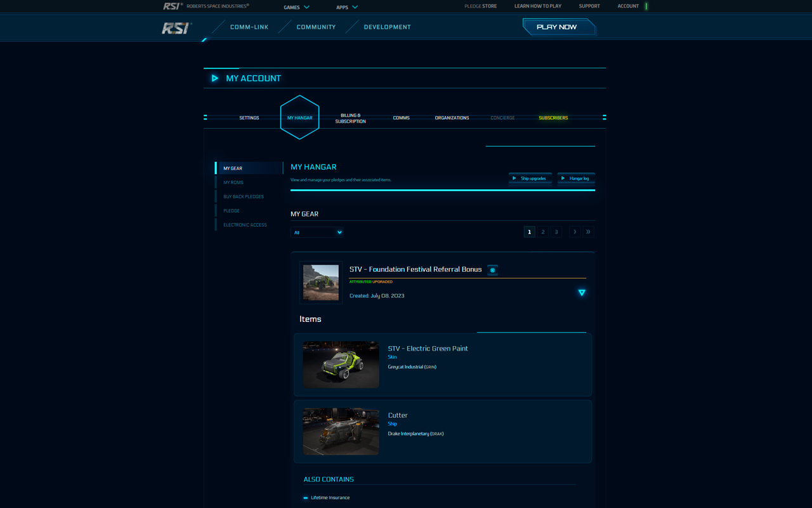Switch to the Subscribers tab
This screenshot has width=812, height=508.
point(553,118)
